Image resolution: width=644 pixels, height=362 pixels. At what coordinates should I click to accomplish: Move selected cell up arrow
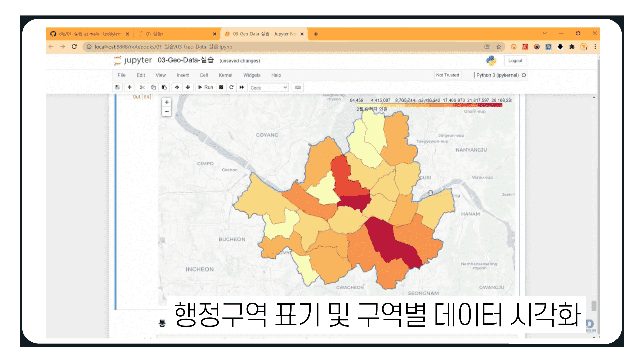pyautogui.click(x=177, y=87)
